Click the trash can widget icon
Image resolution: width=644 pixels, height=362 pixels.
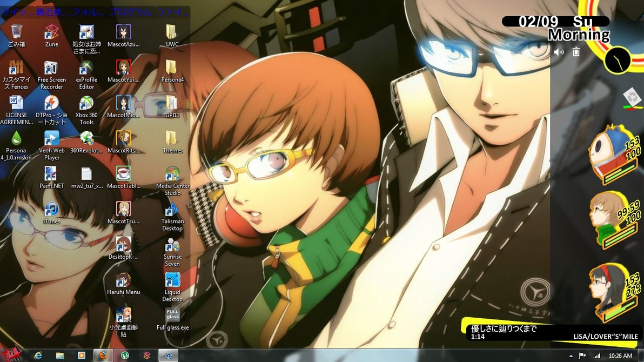pyautogui.click(x=576, y=52)
